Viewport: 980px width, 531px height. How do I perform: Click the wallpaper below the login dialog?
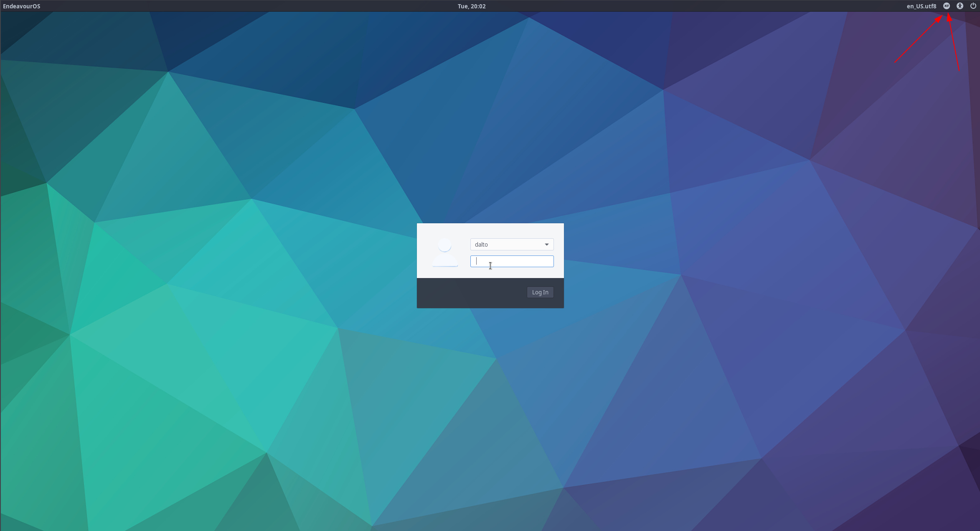490,376
